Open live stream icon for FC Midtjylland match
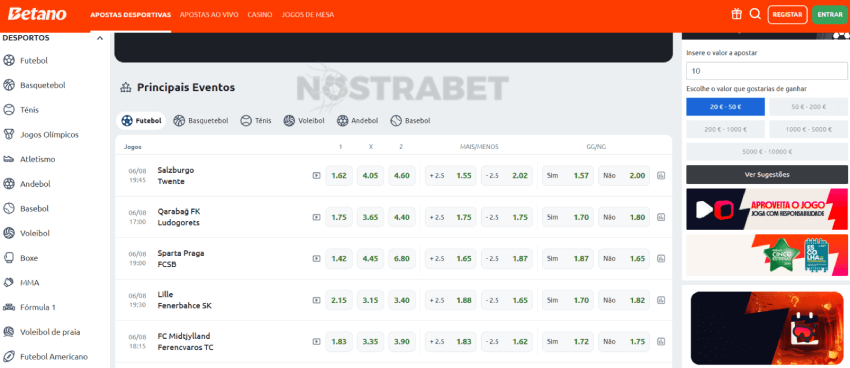Screen dimensions: 850x368 (x=316, y=341)
